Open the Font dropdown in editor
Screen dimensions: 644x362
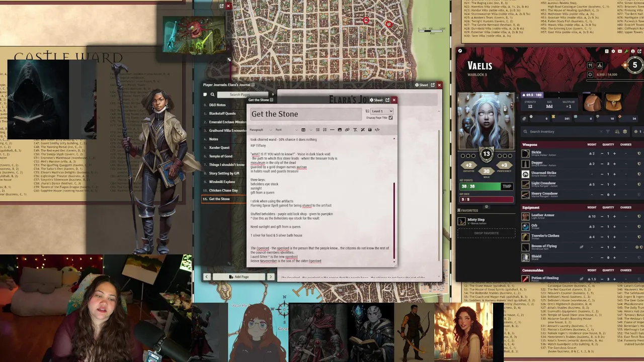(x=286, y=130)
